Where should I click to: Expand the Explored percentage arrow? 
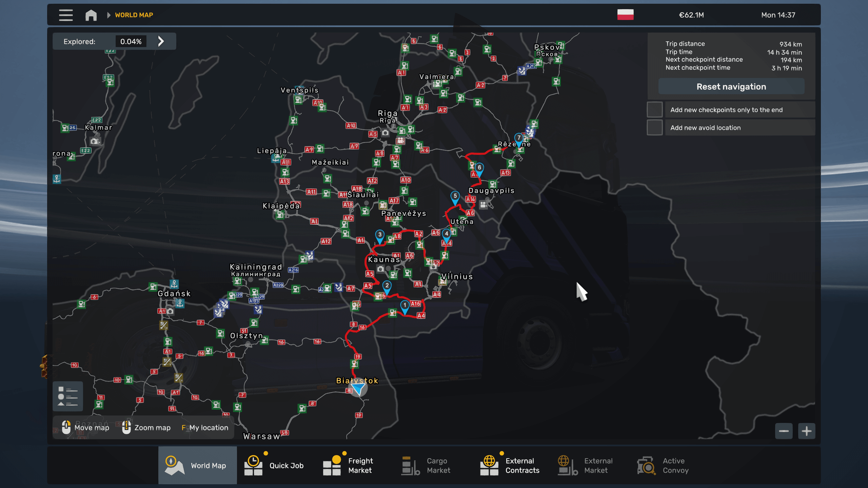[x=161, y=41]
